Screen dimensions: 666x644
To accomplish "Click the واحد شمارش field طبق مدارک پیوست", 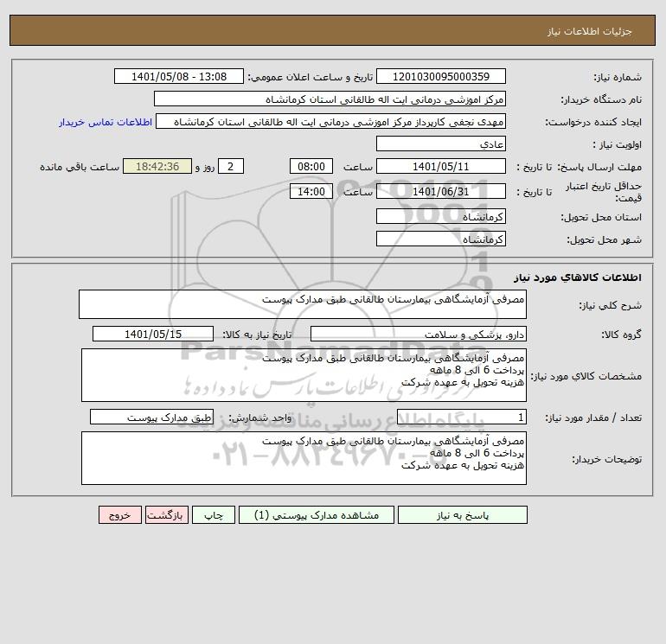I will pos(151,417).
